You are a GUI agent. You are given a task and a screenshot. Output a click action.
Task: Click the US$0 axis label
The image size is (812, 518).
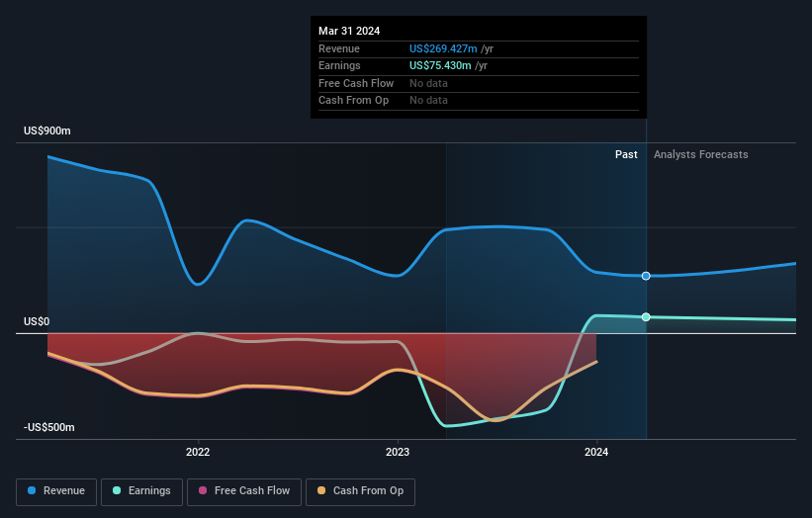37,322
